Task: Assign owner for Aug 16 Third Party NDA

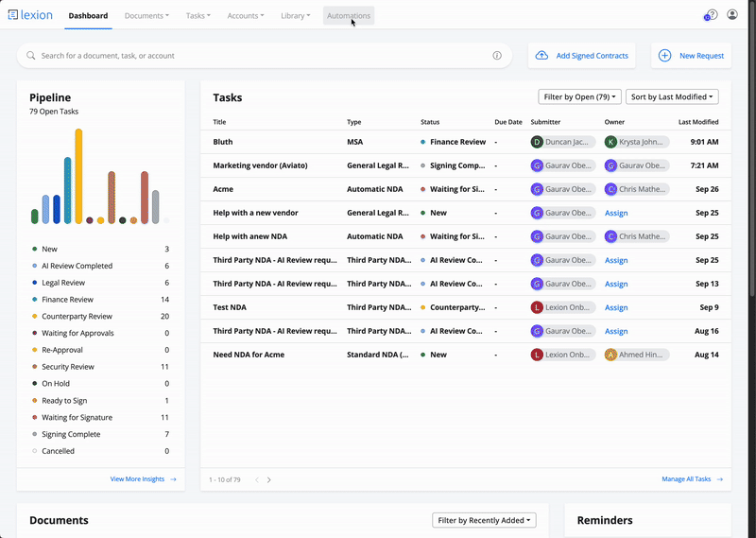Action: 616,331
